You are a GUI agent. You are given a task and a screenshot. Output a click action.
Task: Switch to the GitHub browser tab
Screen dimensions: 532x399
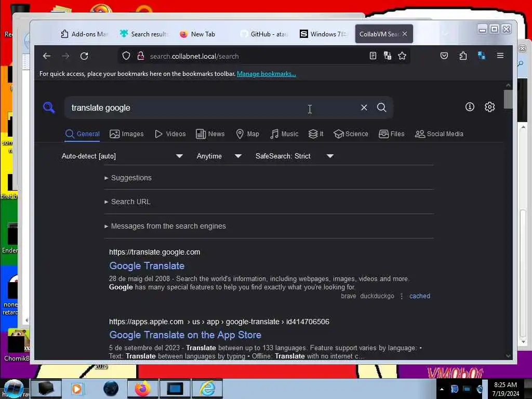point(264,34)
